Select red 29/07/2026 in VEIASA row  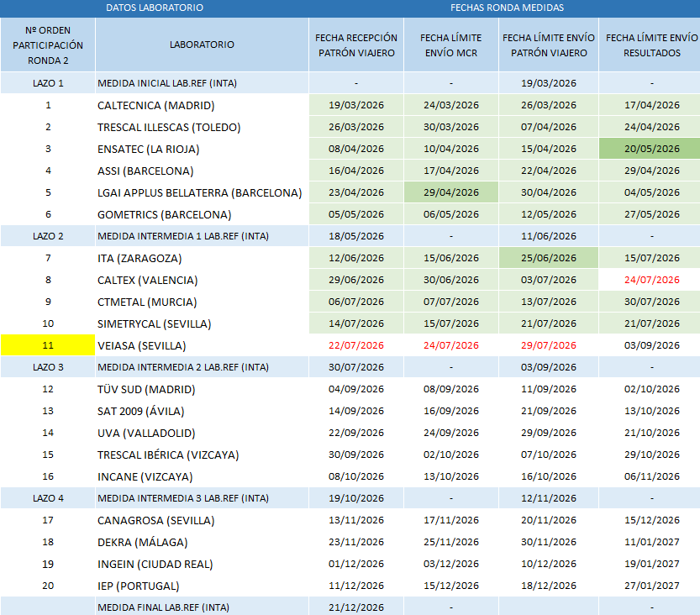(x=549, y=345)
